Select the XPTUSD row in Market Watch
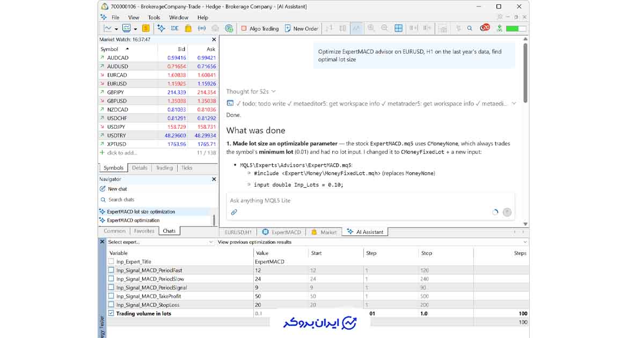Screen dimensions: 644x338 point(158,144)
